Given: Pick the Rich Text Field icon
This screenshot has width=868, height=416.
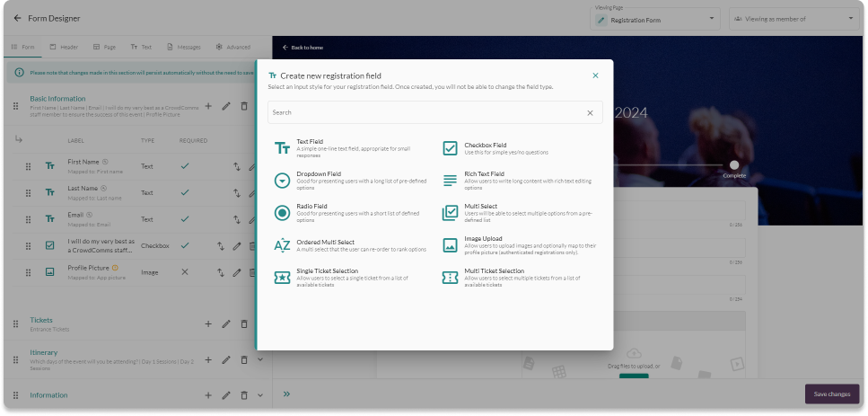Looking at the screenshot, I should click(450, 180).
